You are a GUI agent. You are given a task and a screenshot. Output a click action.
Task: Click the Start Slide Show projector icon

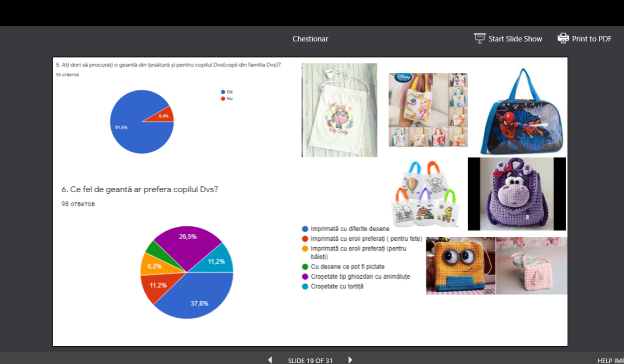pyautogui.click(x=479, y=38)
